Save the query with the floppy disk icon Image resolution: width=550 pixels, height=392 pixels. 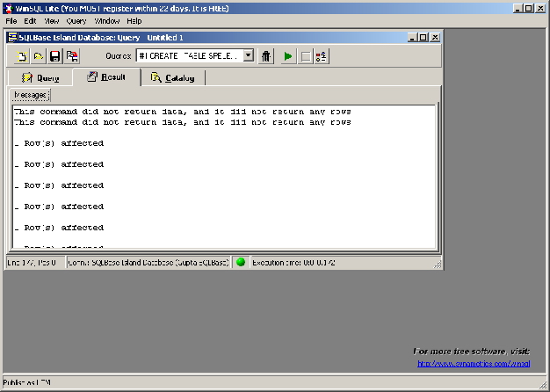[x=55, y=56]
